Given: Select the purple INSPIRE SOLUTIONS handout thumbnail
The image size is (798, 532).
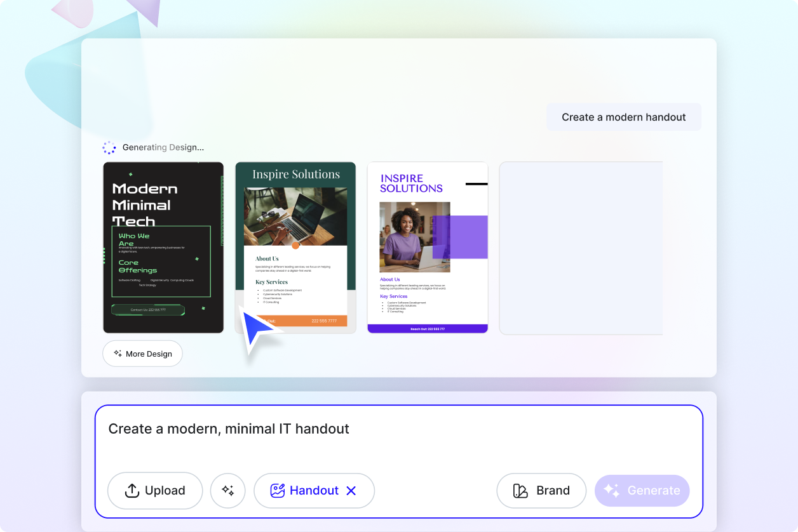Looking at the screenshot, I should (x=428, y=248).
